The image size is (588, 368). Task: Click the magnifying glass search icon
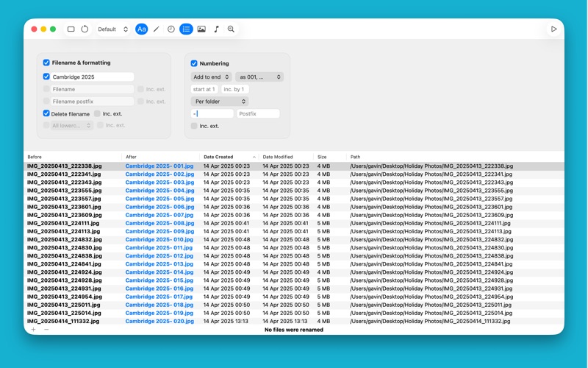(231, 29)
